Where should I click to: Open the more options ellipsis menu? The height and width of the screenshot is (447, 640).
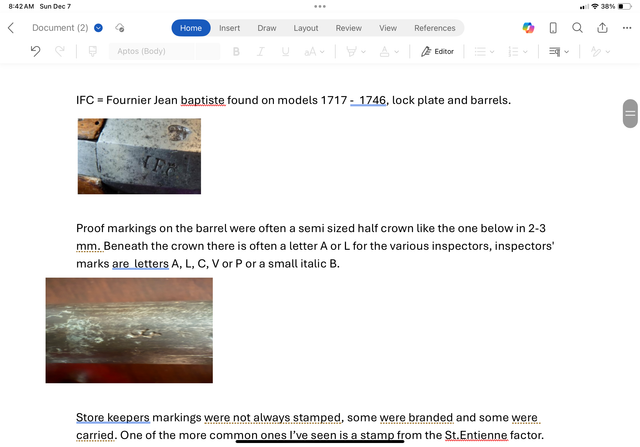tap(627, 28)
